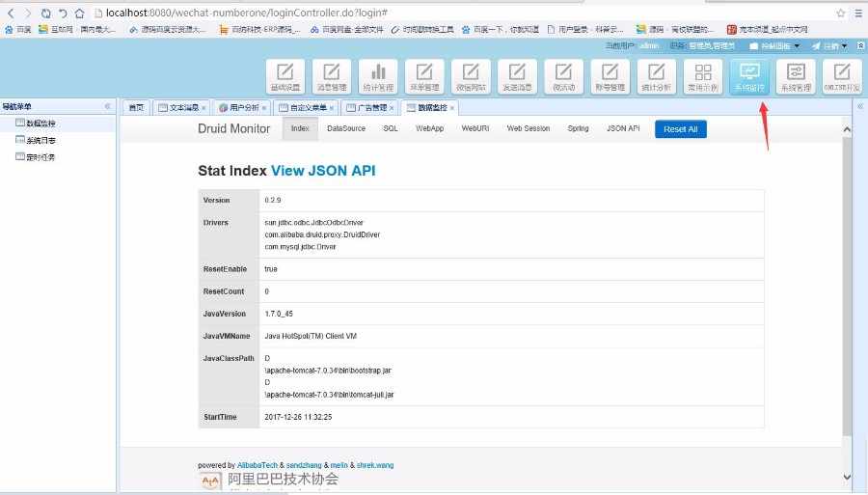This screenshot has height=495, width=868.
Task: Open the Spring page in Druid Monitor
Action: [x=578, y=128]
